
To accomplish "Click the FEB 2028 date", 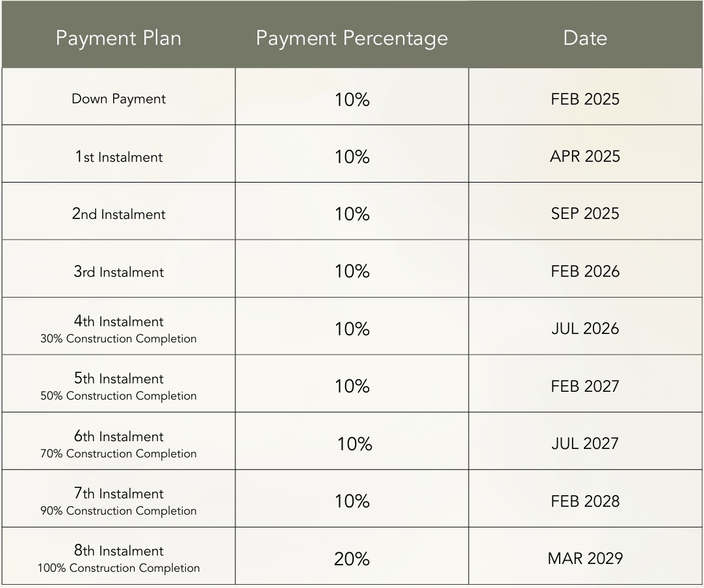I will 585,501.
